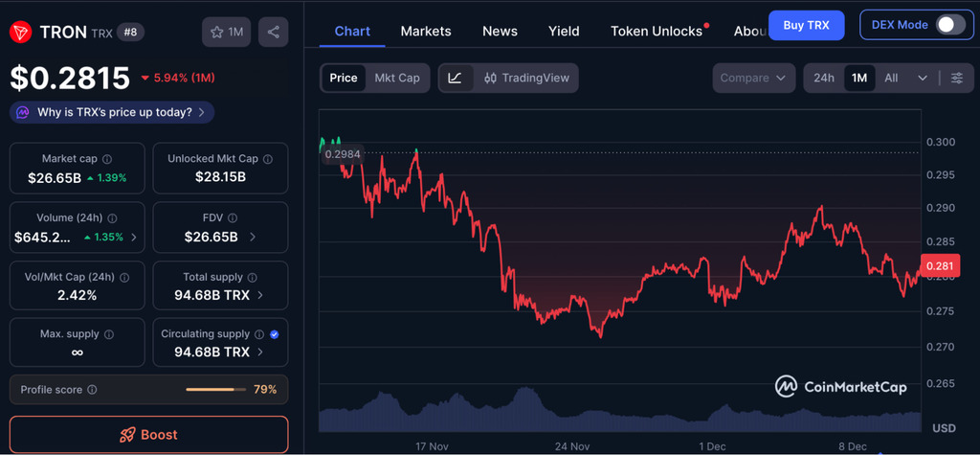The image size is (980, 455).
Task: Open the Compare dropdown
Action: [x=754, y=78]
